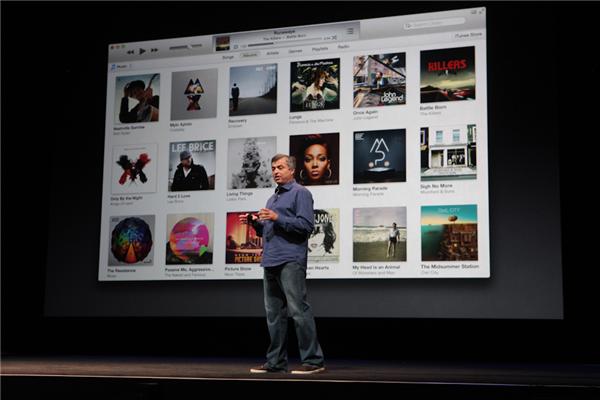Screen dimensions: 600x400
Task: Click the "Sigh No More" title text
Action: tap(436, 186)
